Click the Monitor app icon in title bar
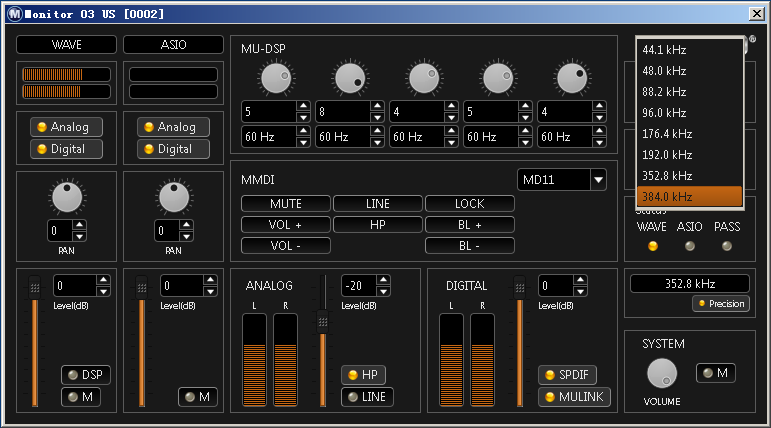771x428 pixels. coord(13,13)
